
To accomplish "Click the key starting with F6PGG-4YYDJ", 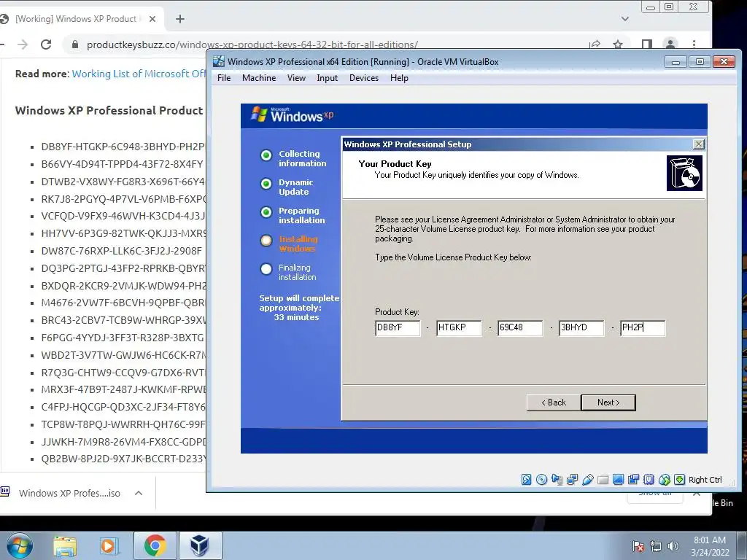I will point(123,338).
